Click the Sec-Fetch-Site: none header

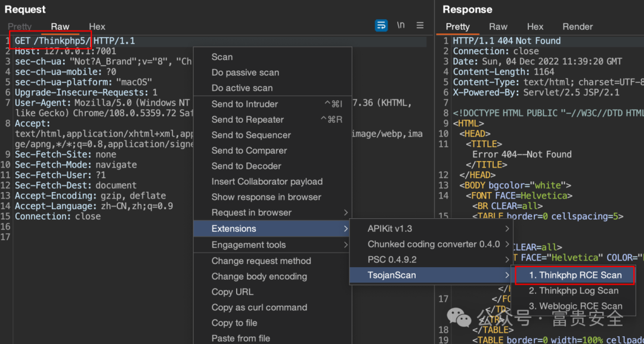[66, 154]
